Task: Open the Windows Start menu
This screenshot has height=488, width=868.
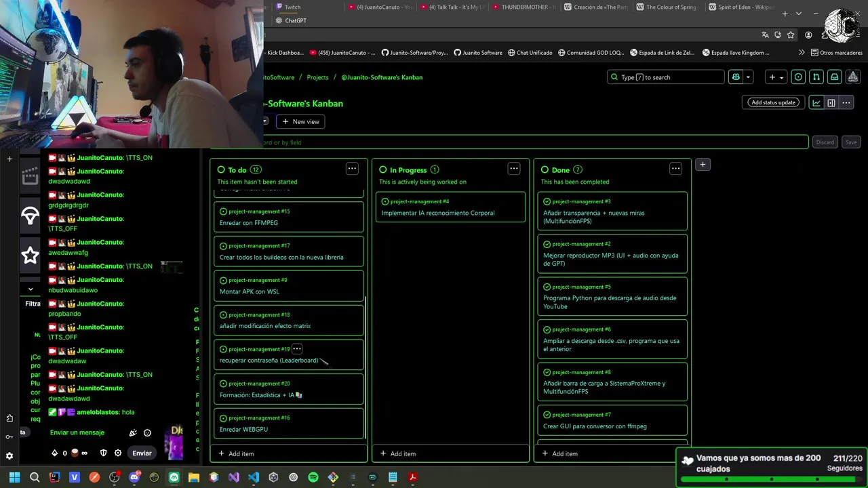Action: pos(15,477)
